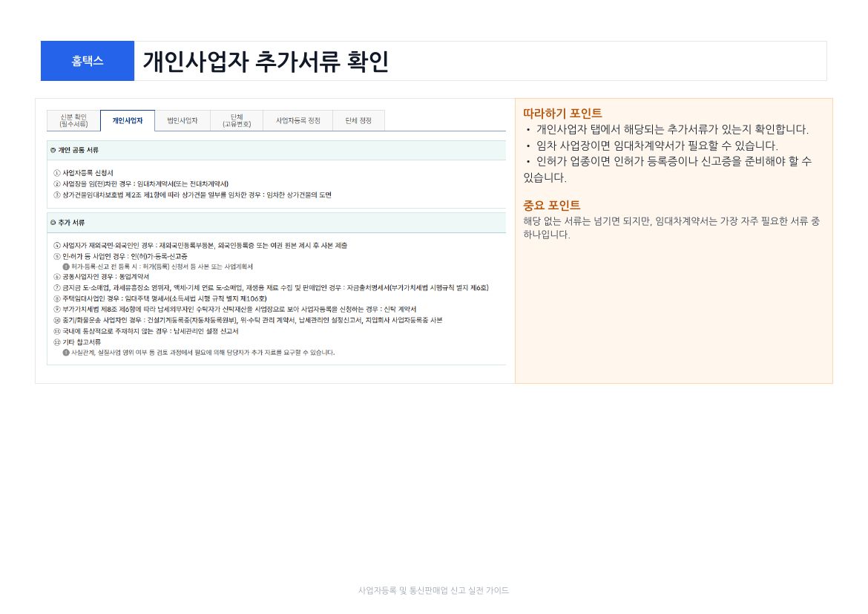Collapse the 개인 공통 서류 section icon

point(53,150)
